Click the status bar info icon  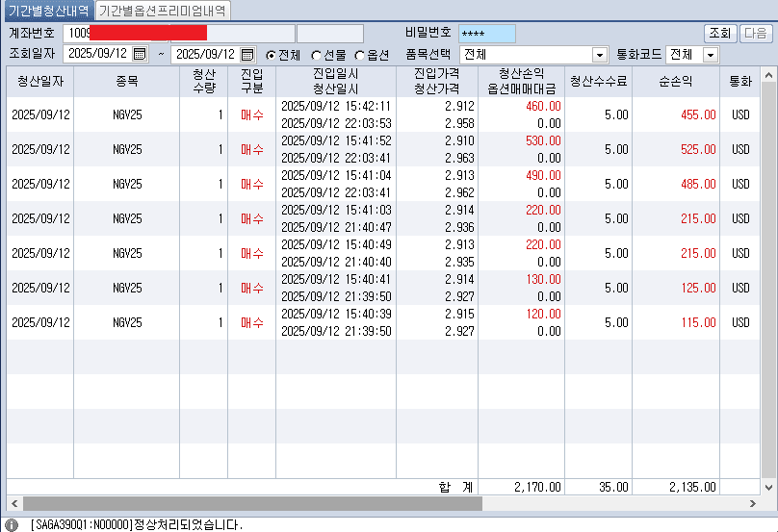[x=12, y=524]
